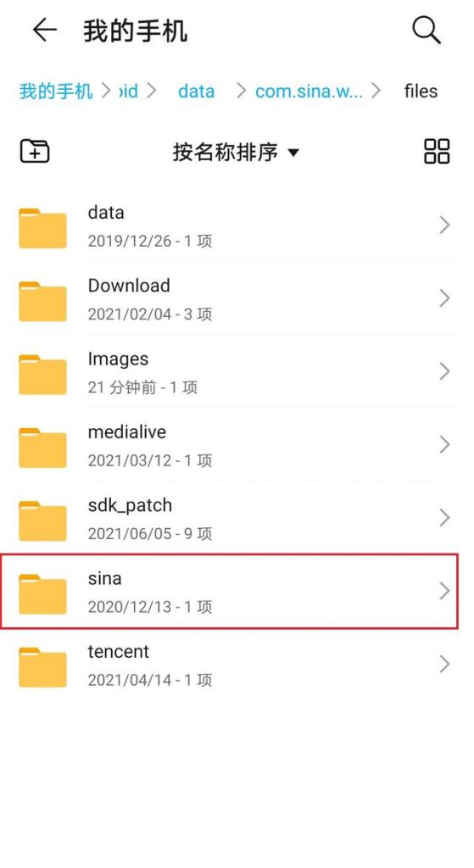Tap the chevron on the Download row
Viewport: 474px width, 868px height.
[444, 298]
